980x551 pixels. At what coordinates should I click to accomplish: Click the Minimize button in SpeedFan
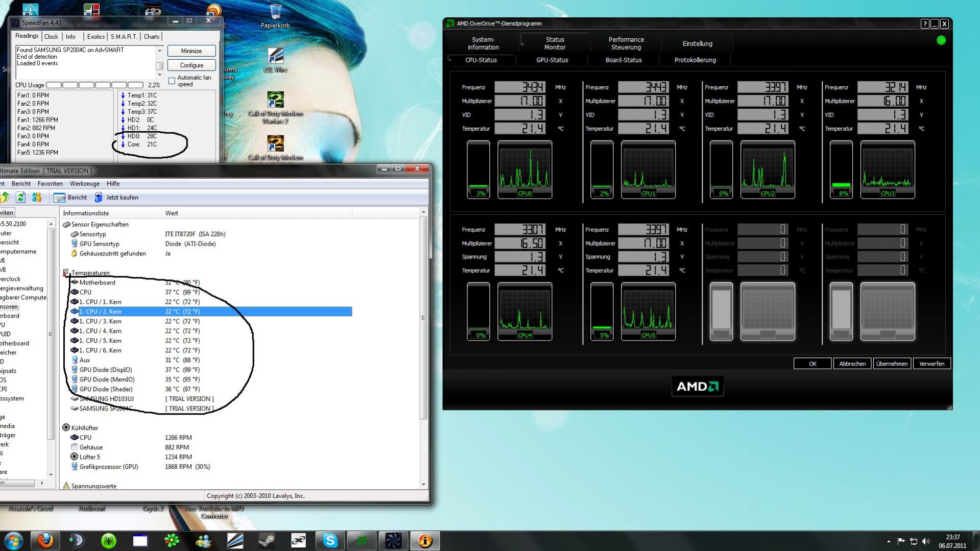(192, 51)
